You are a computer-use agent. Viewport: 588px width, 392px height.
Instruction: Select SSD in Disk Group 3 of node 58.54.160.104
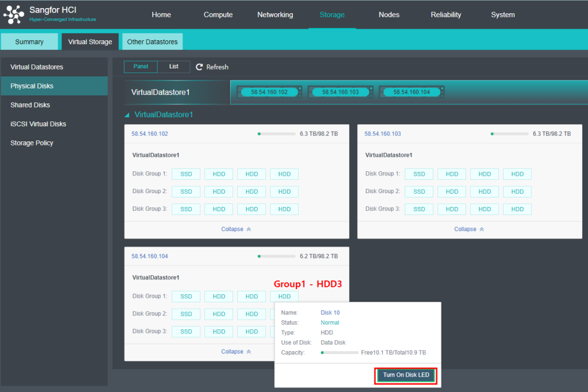click(186, 332)
